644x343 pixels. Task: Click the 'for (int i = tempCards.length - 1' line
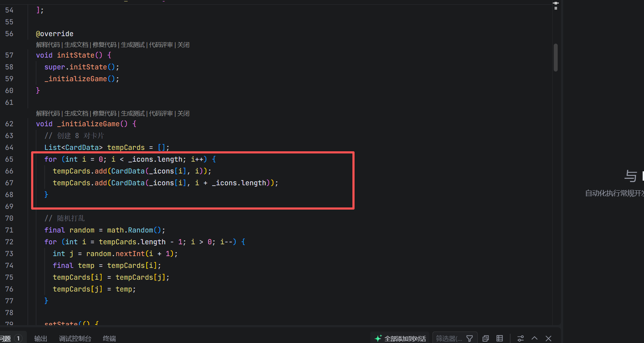click(145, 242)
